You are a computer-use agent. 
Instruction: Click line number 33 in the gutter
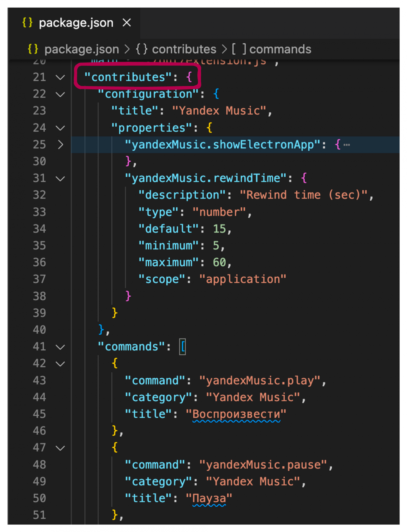[x=39, y=212]
